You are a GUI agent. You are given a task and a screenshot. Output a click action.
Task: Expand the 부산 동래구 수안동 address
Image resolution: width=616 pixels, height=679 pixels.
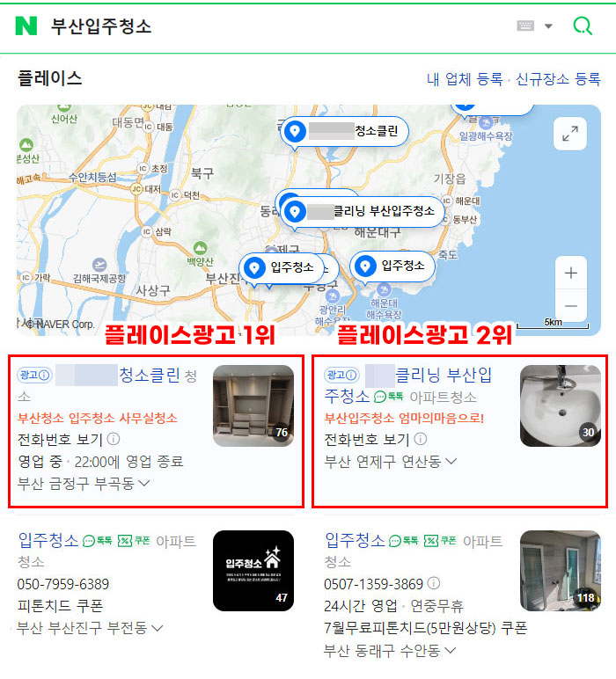coord(450,650)
